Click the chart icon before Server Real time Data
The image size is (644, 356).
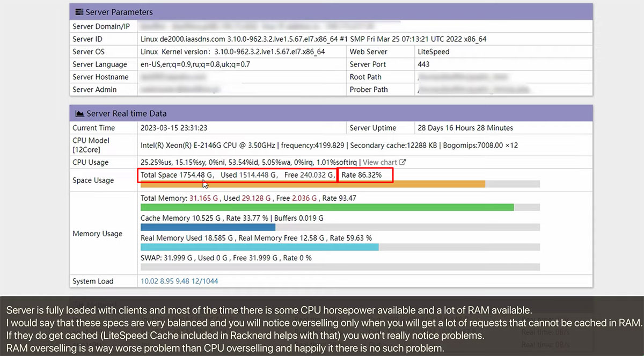[79, 113]
